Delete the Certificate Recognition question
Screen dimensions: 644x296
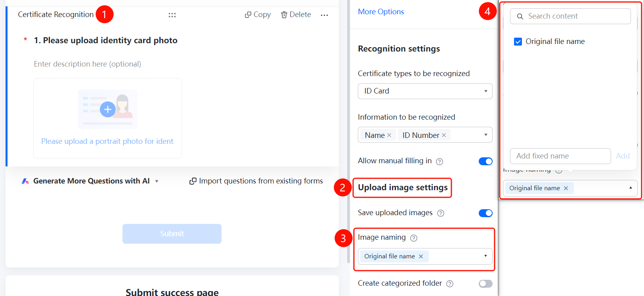[x=296, y=15]
